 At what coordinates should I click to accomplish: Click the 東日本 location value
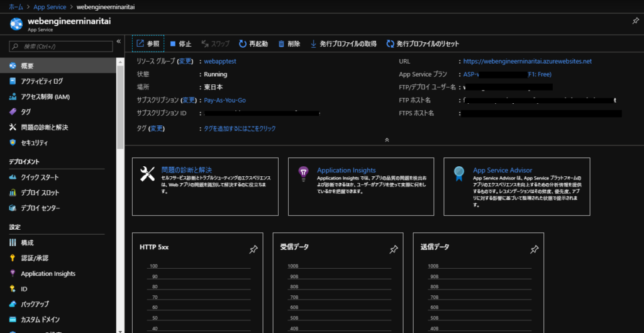[214, 87]
